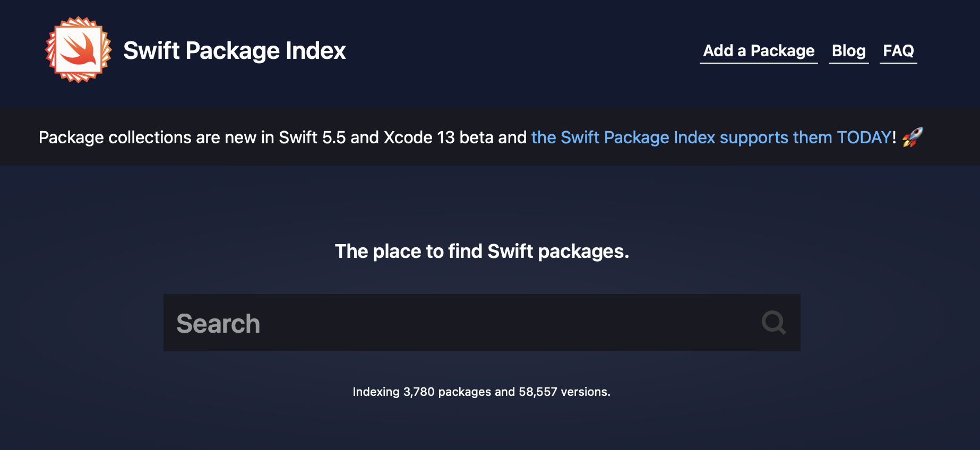Click the Swift Package Index site title
Viewport: 980px width, 450px height.
coord(235,51)
